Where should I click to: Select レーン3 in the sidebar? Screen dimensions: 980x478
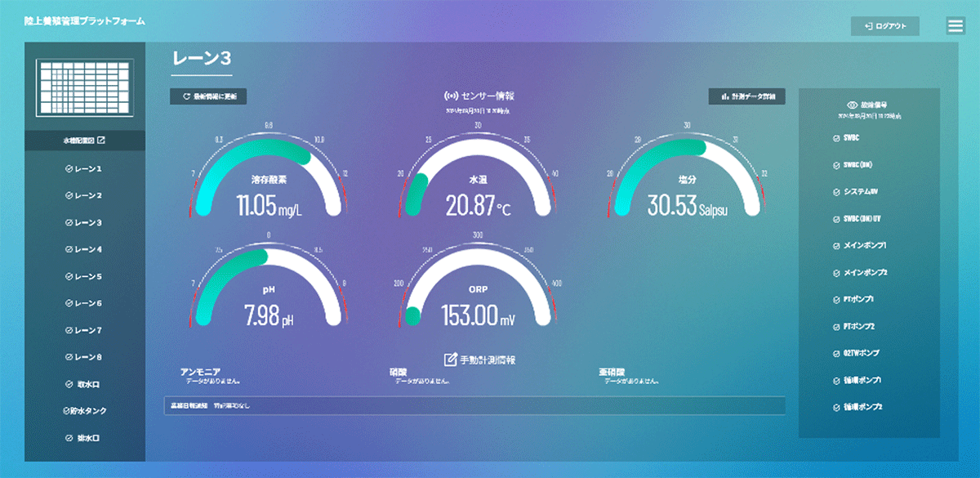tap(85, 223)
